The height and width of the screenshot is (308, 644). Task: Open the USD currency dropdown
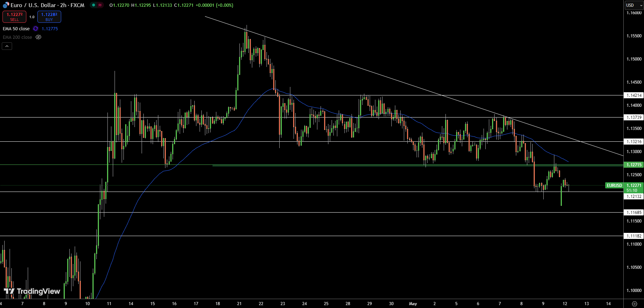(x=634, y=5)
